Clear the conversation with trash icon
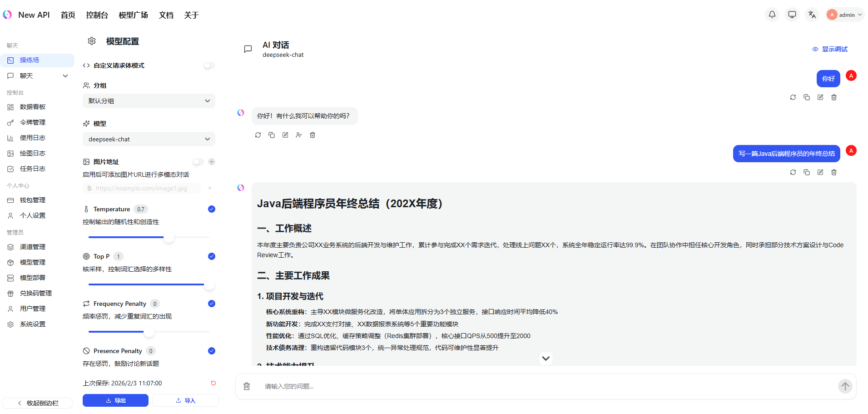The width and height of the screenshot is (868, 414). click(247, 386)
